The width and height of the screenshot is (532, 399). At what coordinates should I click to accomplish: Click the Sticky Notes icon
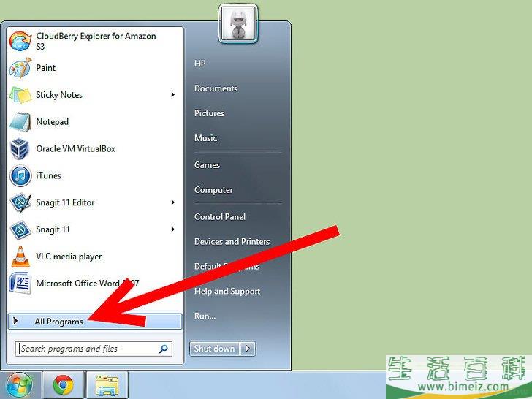coord(20,95)
